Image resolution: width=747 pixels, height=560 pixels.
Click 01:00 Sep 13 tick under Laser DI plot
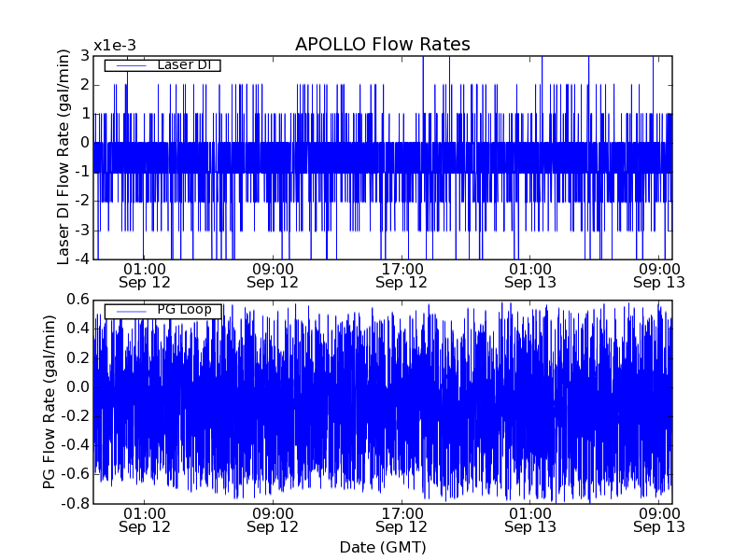pyautogui.click(x=530, y=275)
